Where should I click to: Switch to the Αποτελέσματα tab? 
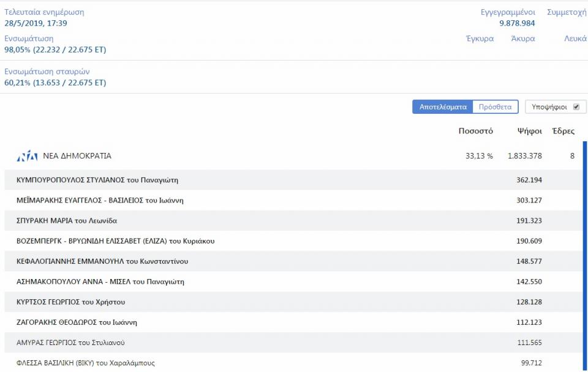pyautogui.click(x=443, y=106)
